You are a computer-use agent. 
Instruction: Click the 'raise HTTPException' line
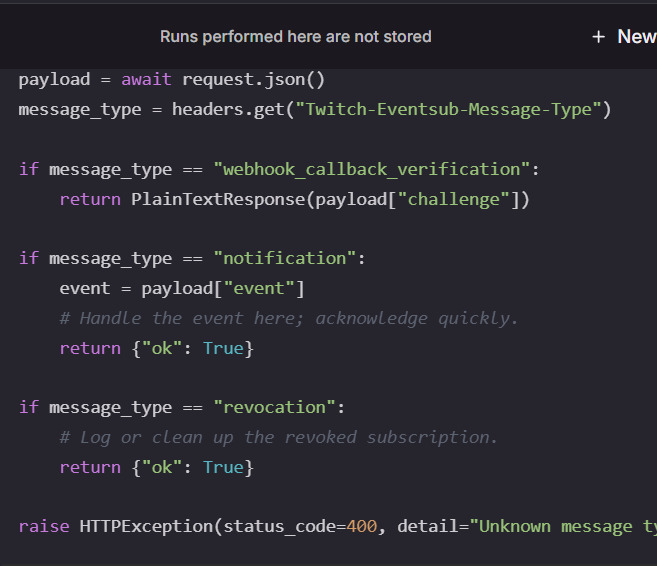coord(338,527)
